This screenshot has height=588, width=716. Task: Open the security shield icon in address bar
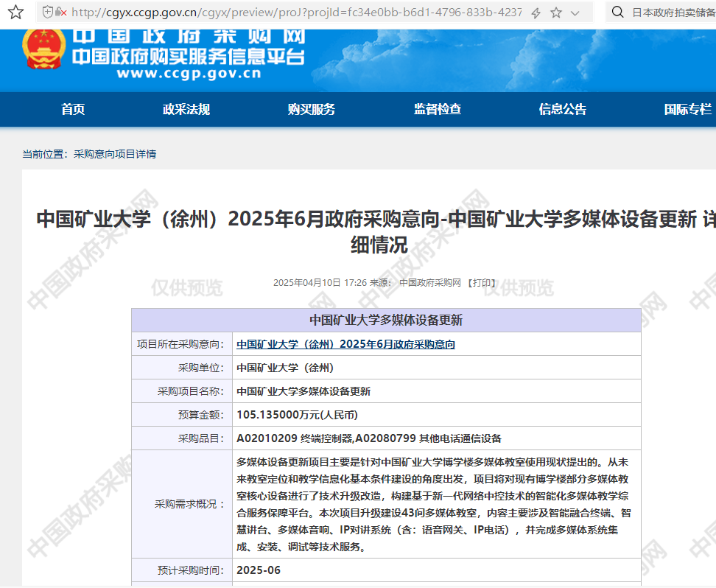click(47, 12)
